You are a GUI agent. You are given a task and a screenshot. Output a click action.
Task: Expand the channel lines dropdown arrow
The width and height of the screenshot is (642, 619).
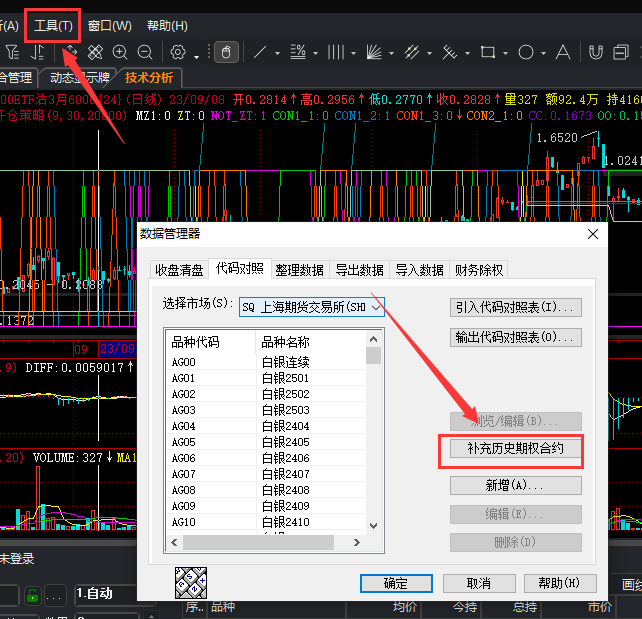[x=430, y=53]
